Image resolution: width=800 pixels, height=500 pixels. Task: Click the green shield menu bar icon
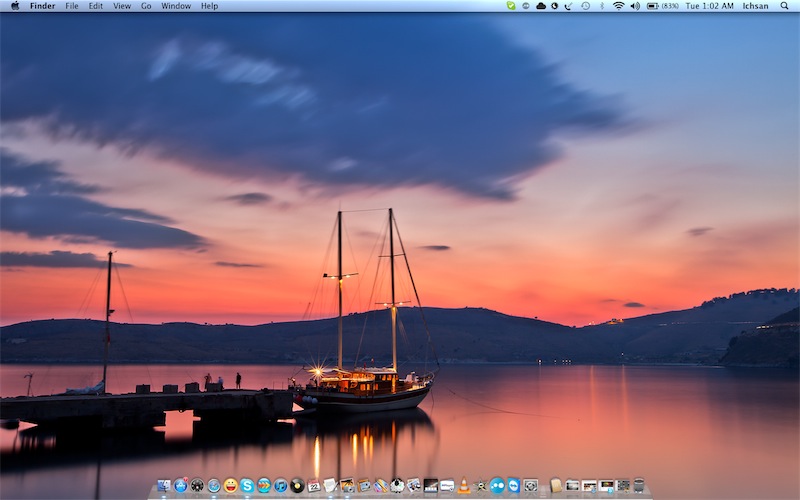tap(511, 6)
